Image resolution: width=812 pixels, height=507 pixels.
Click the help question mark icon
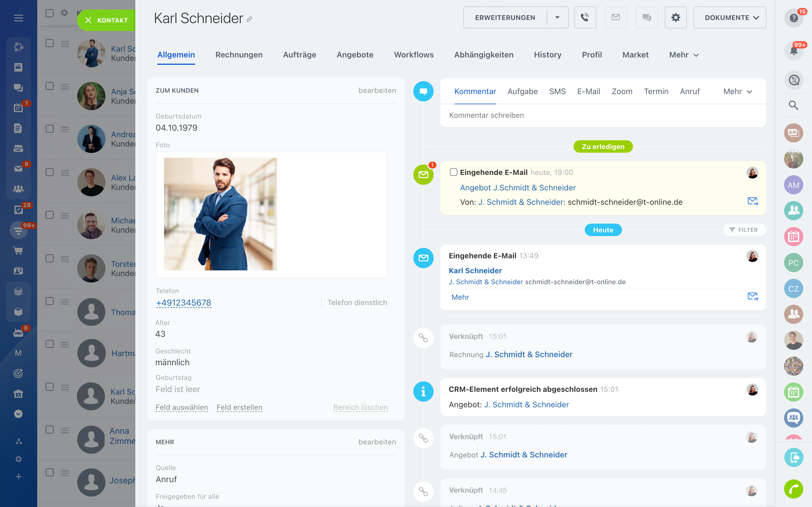tap(794, 18)
